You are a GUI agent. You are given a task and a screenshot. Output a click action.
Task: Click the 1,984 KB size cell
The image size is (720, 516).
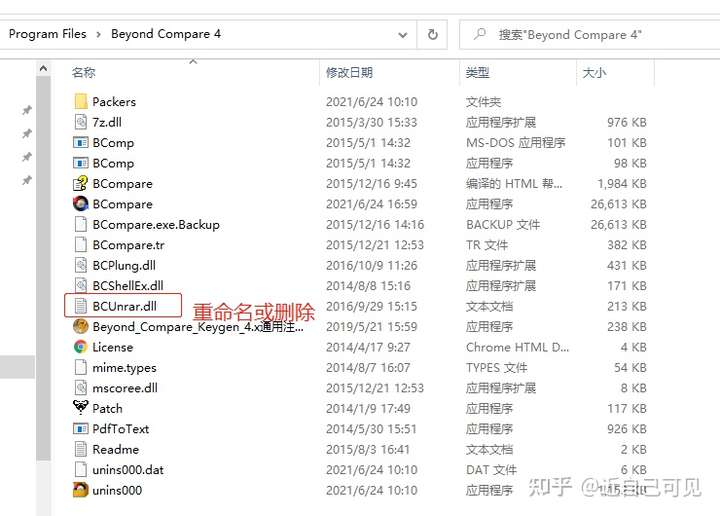click(622, 184)
